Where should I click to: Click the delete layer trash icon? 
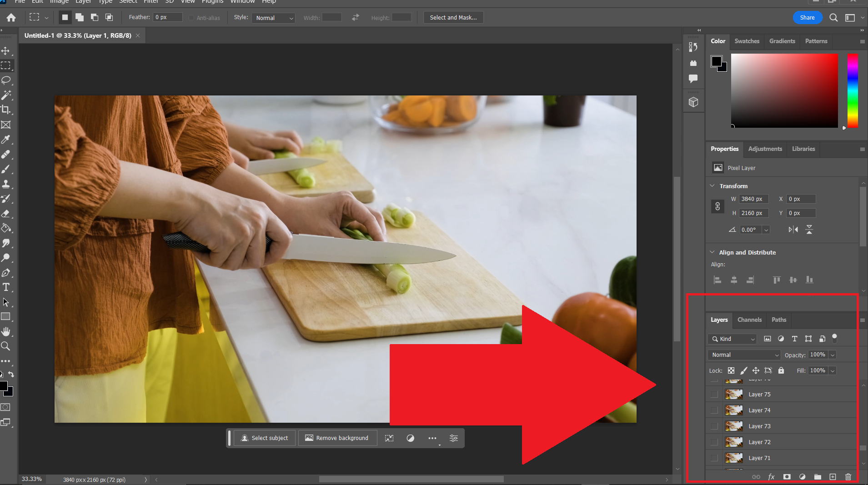[x=848, y=477]
